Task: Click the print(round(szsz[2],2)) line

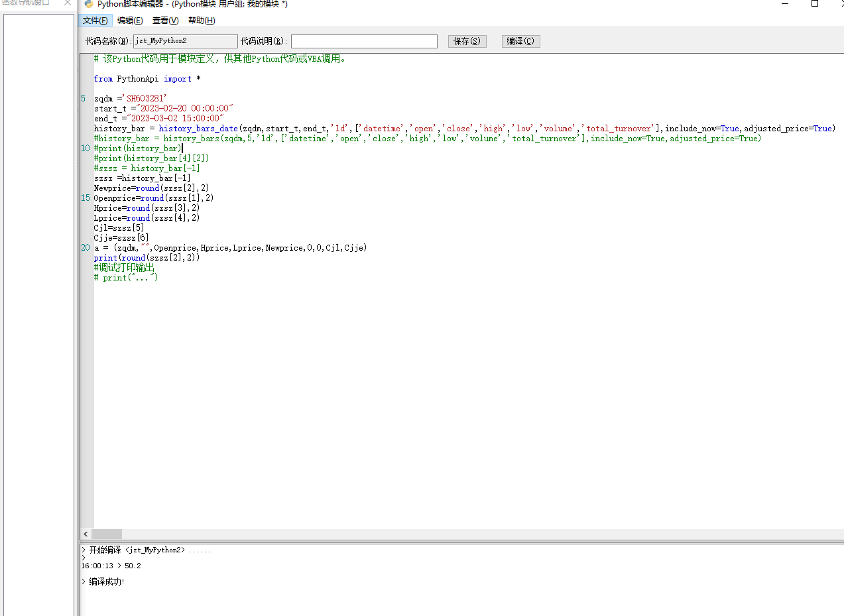Action: pyautogui.click(x=147, y=258)
